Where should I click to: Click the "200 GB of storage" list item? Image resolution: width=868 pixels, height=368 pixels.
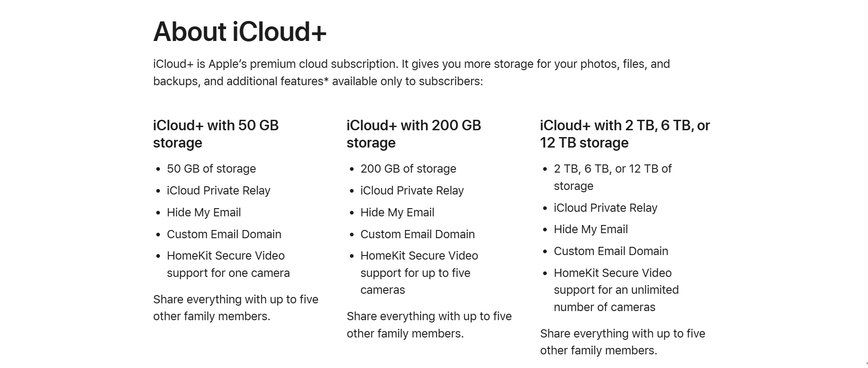pyautogui.click(x=408, y=169)
